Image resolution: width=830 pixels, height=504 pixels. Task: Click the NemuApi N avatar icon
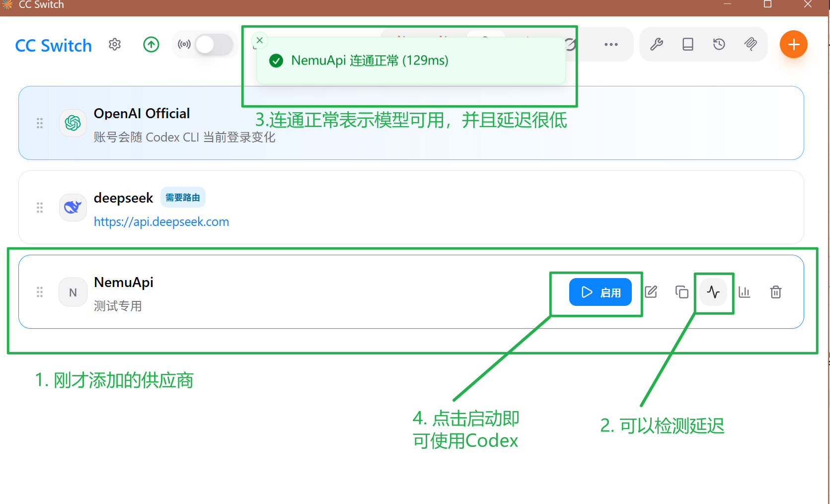click(73, 292)
